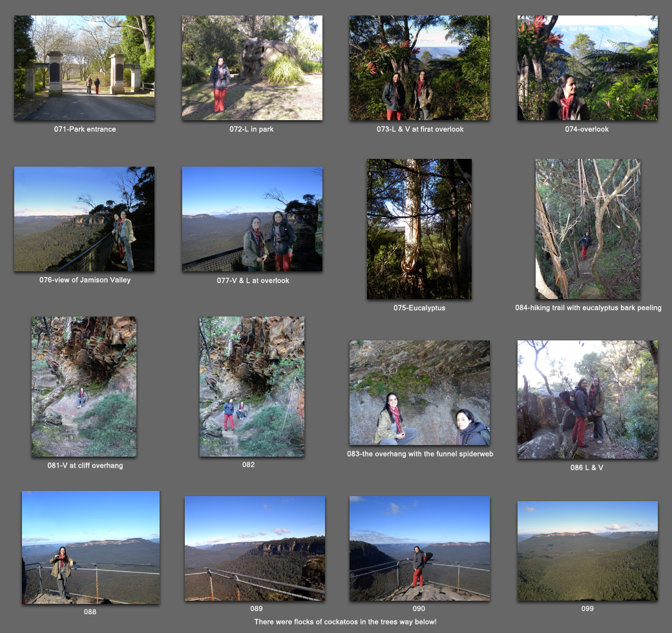Click the cockatoos caption text
Image resolution: width=672 pixels, height=633 pixels.
tap(346, 622)
